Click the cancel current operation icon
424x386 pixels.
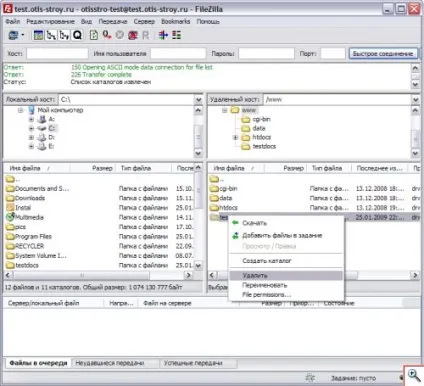(120, 35)
